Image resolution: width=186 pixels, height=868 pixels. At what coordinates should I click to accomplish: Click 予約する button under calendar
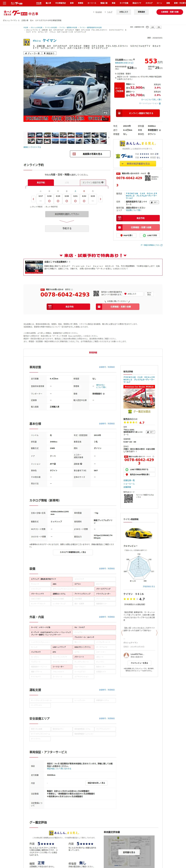point(67,228)
